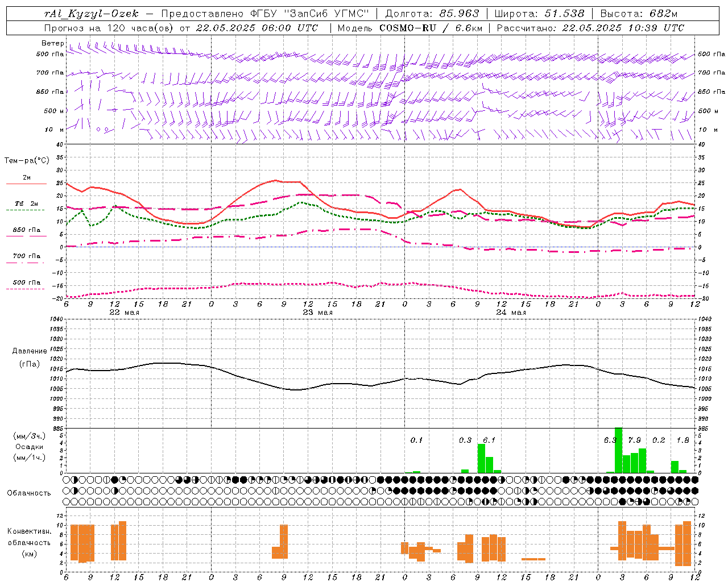Screen dimensions: 728x582
Task: Click the '2м' temperature legend entry
Action: coord(27,178)
